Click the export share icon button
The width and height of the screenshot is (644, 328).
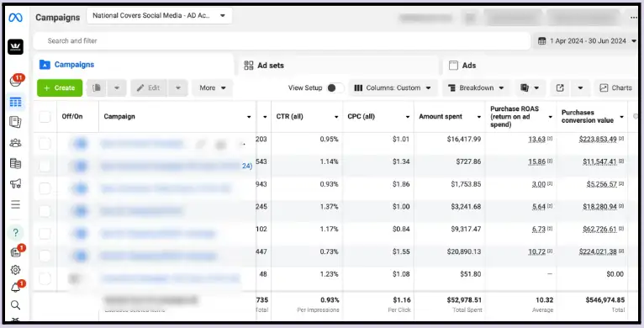pyautogui.click(x=560, y=88)
